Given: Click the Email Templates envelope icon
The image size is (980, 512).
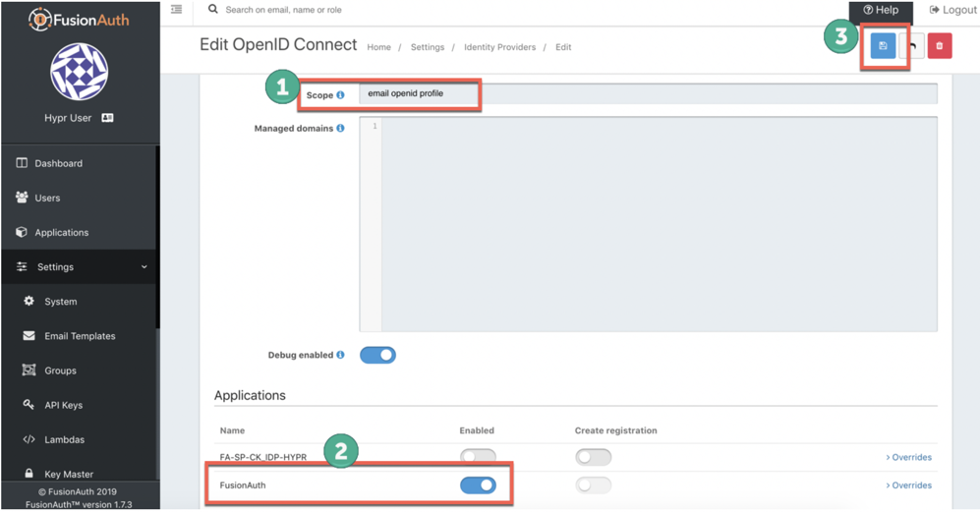Looking at the screenshot, I should pos(29,336).
